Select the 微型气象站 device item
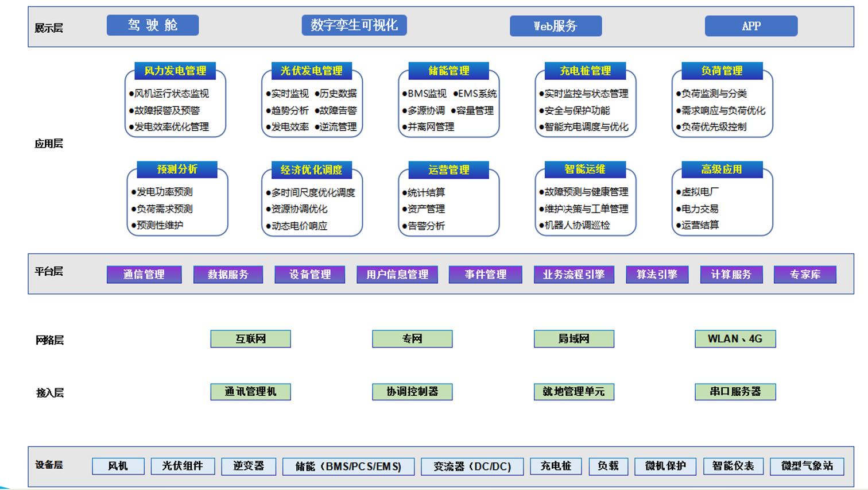 pyautogui.click(x=809, y=466)
